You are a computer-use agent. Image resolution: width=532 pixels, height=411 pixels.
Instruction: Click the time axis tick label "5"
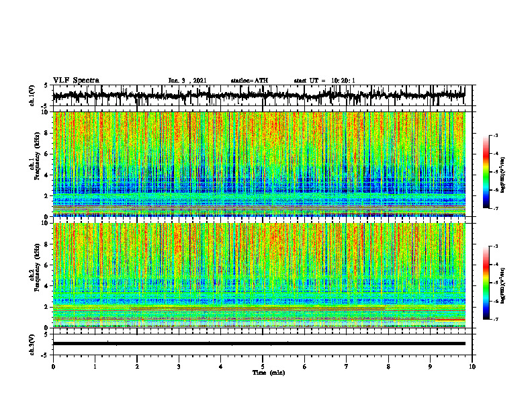[x=263, y=367]
